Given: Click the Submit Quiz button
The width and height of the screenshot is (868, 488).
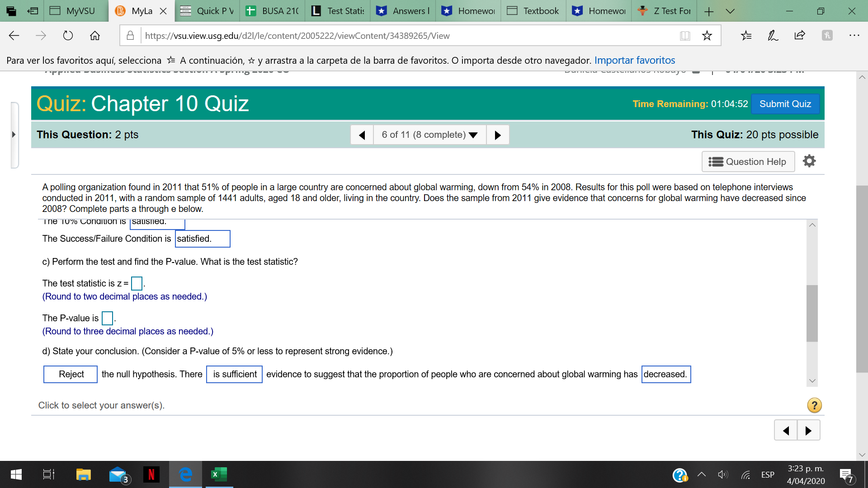Looking at the screenshot, I should tap(785, 104).
